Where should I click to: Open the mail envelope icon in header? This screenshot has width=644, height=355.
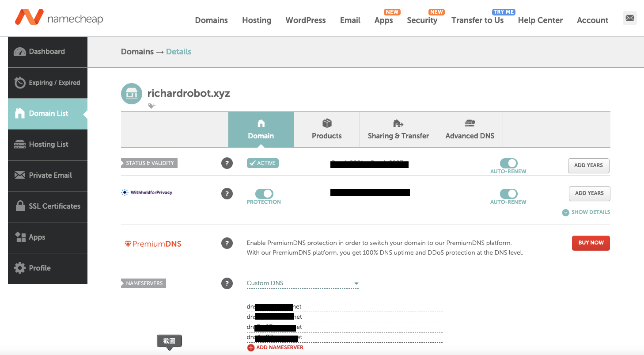click(630, 18)
